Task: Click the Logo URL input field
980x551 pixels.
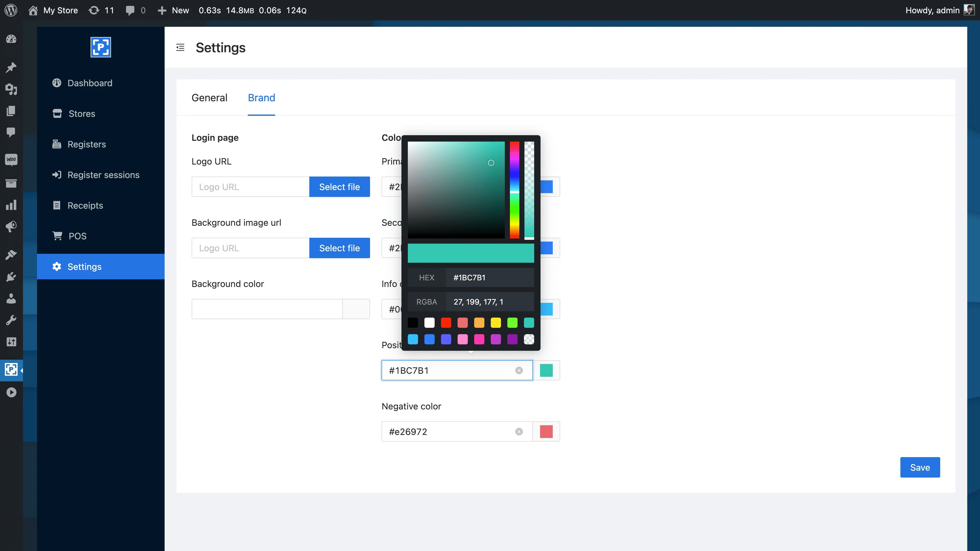Action: [250, 187]
